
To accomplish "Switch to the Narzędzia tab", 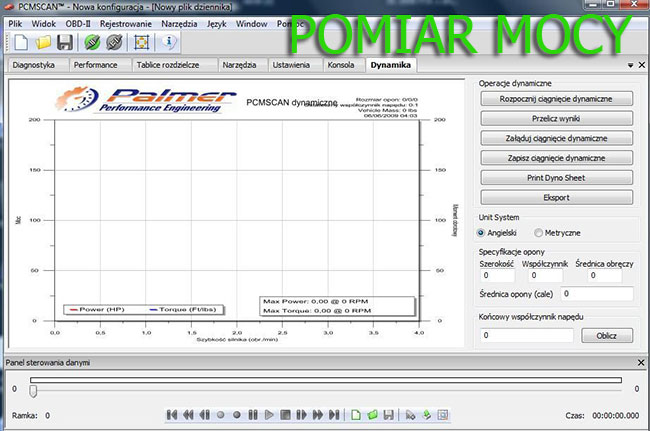I will tap(242, 65).
